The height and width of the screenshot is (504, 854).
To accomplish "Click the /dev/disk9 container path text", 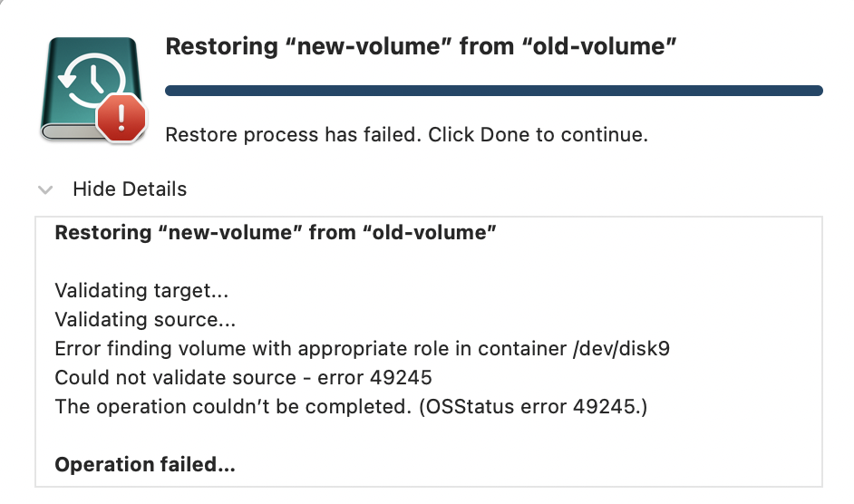I will pyautogui.click(x=621, y=349).
